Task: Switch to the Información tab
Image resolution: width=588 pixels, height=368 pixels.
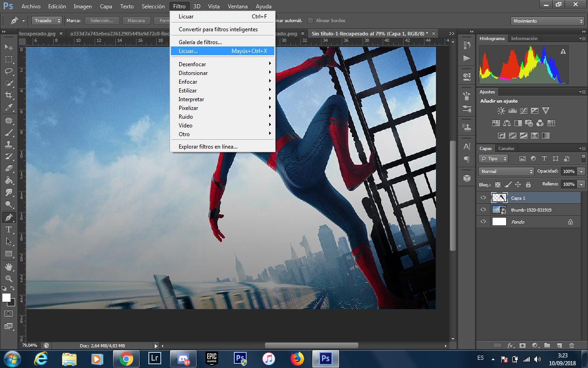Action: (x=524, y=39)
